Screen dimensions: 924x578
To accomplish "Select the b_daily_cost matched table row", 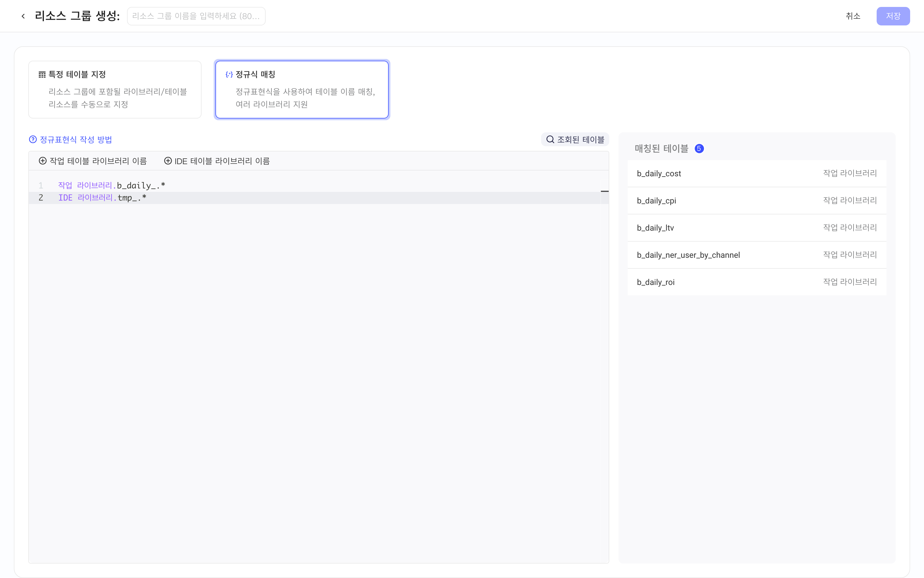I will pos(757,174).
